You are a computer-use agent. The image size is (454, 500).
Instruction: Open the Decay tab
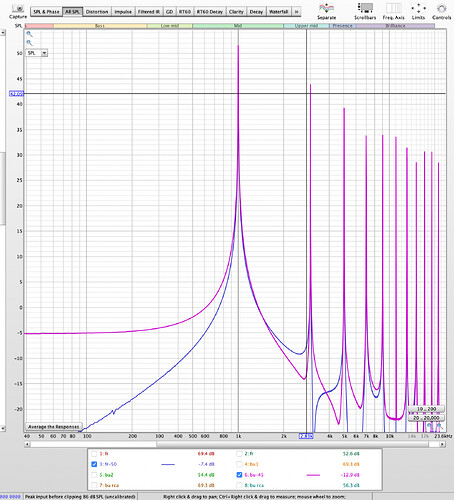(256, 12)
